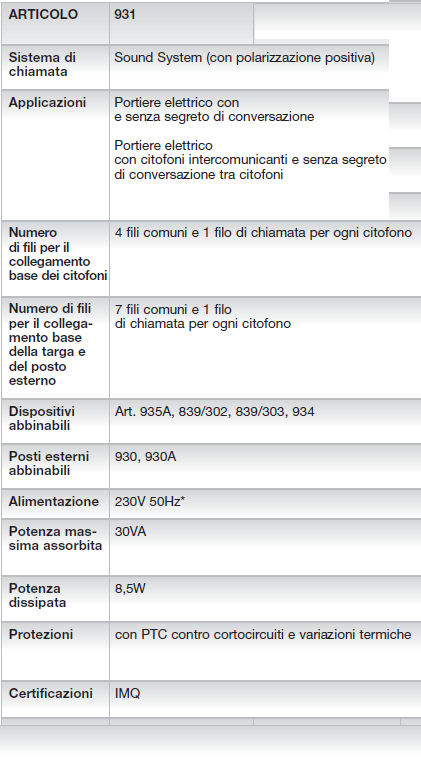Viewport: 421px width, 759px height.
Task: Click the 930, 930A value
Action: coord(145,456)
